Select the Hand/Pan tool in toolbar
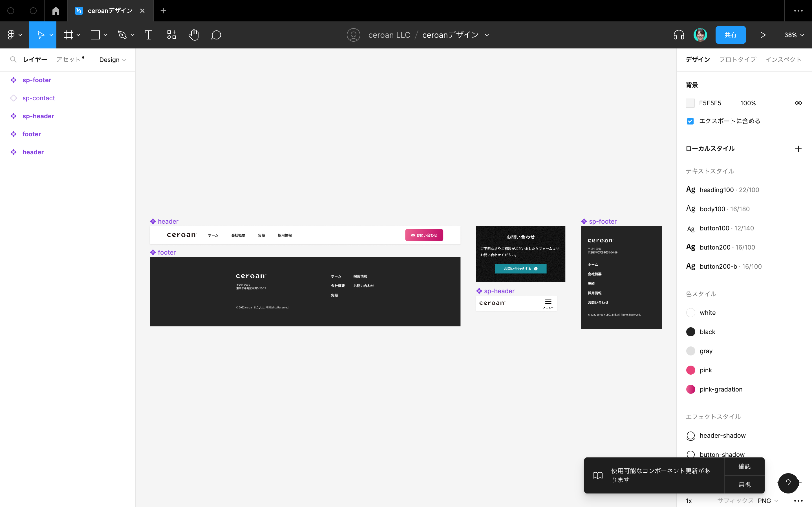 [193, 35]
